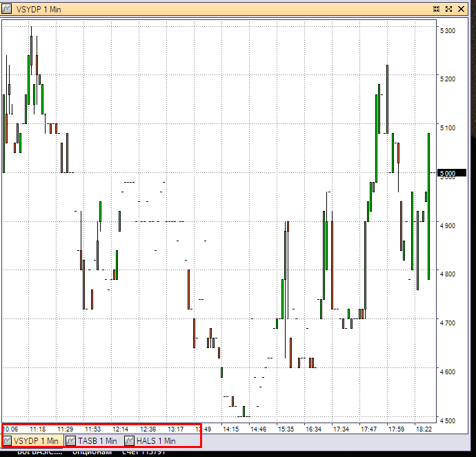The image size is (476, 457).
Task: Click the 17:59 time axis label
Action: point(397,429)
